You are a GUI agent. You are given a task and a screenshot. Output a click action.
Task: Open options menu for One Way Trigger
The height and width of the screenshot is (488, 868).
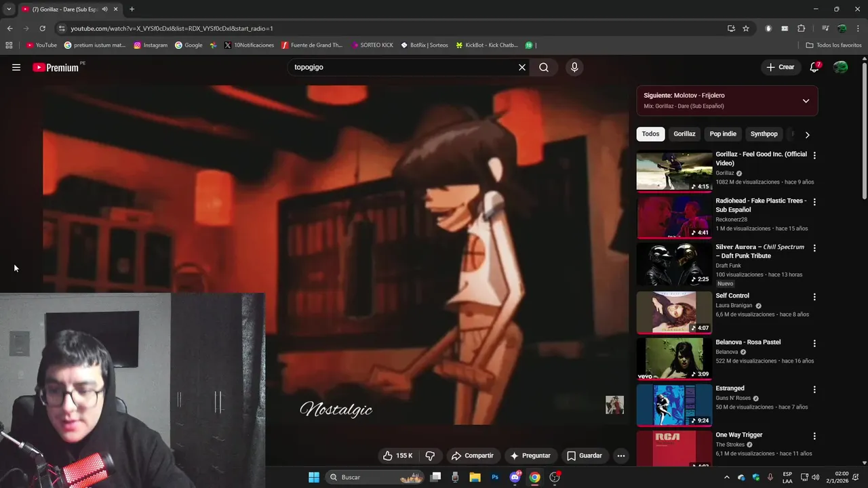click(814, 436)
